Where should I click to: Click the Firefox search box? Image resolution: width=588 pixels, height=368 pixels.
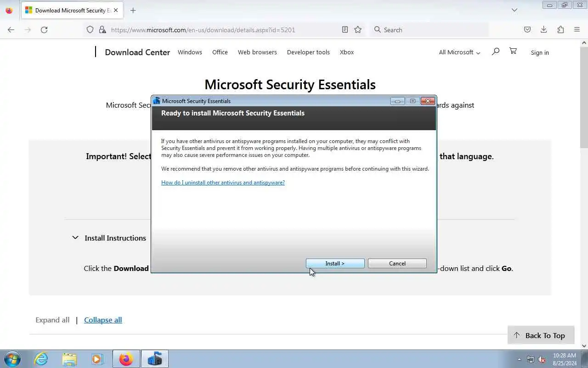point(429,29)
